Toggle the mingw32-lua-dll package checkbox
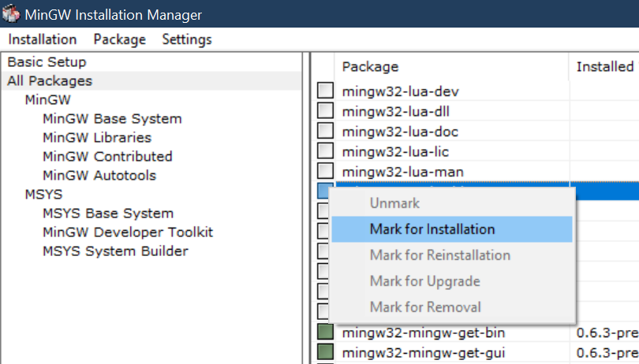 pyautogui.click(x=325, y=111)
